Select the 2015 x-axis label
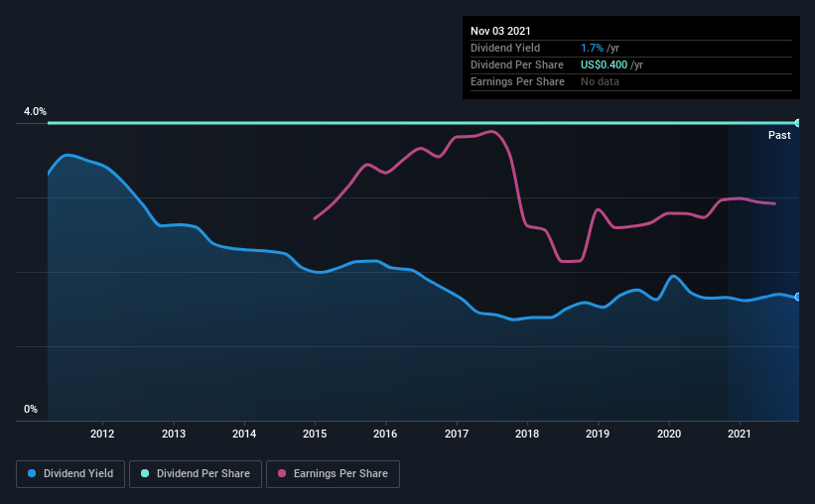The image size is (815, 504). 315,434
